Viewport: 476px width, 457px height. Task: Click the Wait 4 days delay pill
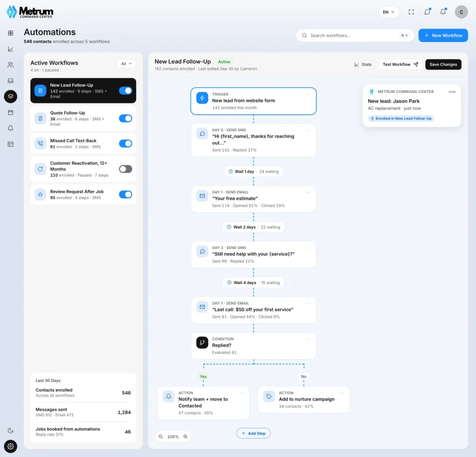point(253,283)
